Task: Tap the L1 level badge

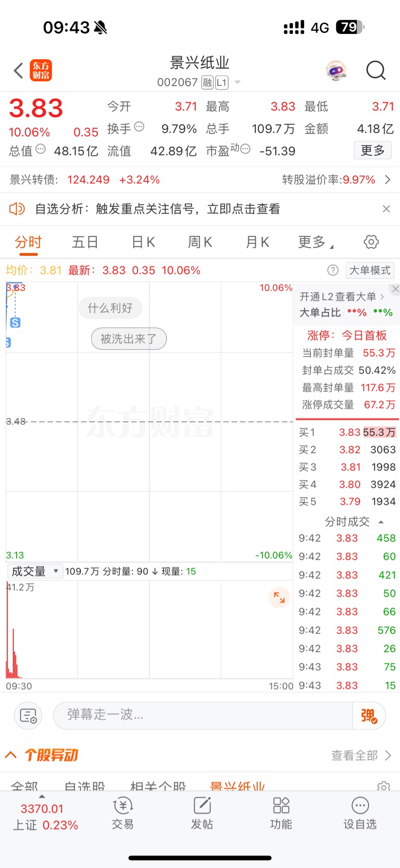Action: pos(222,82)
